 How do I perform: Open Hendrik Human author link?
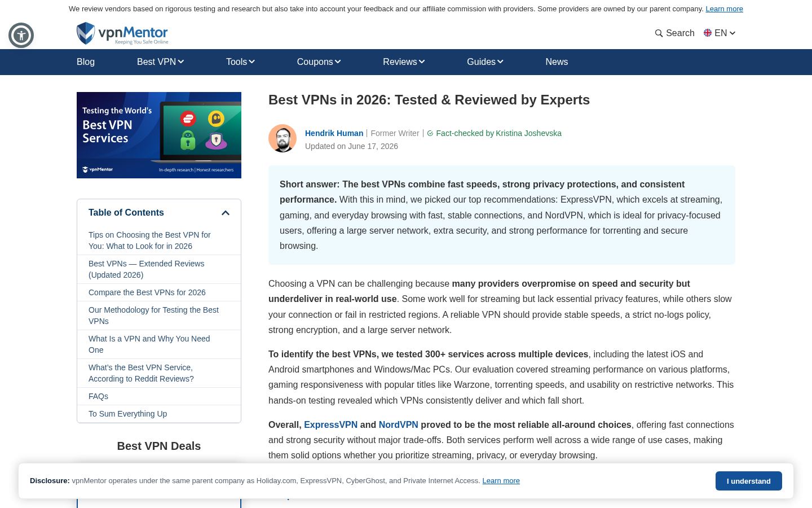click(334, 133)
